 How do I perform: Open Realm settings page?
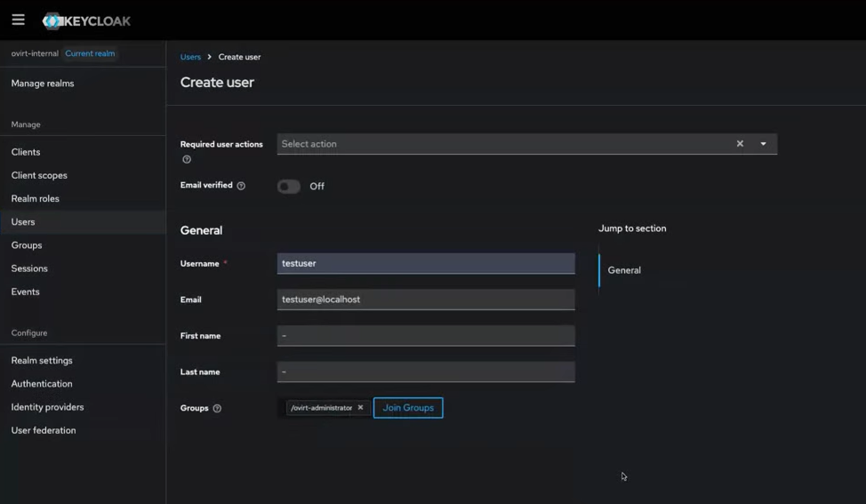pos(42,361)
